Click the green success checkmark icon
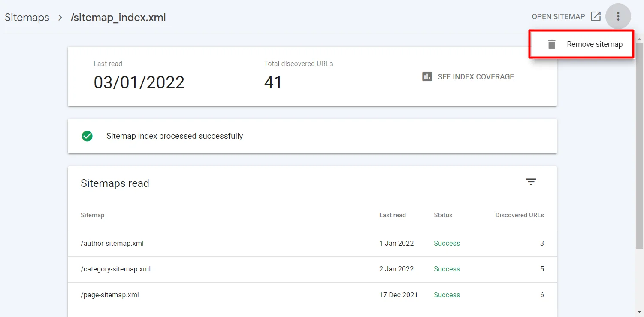The image size is (644, 317). click(x=87, y=136)
